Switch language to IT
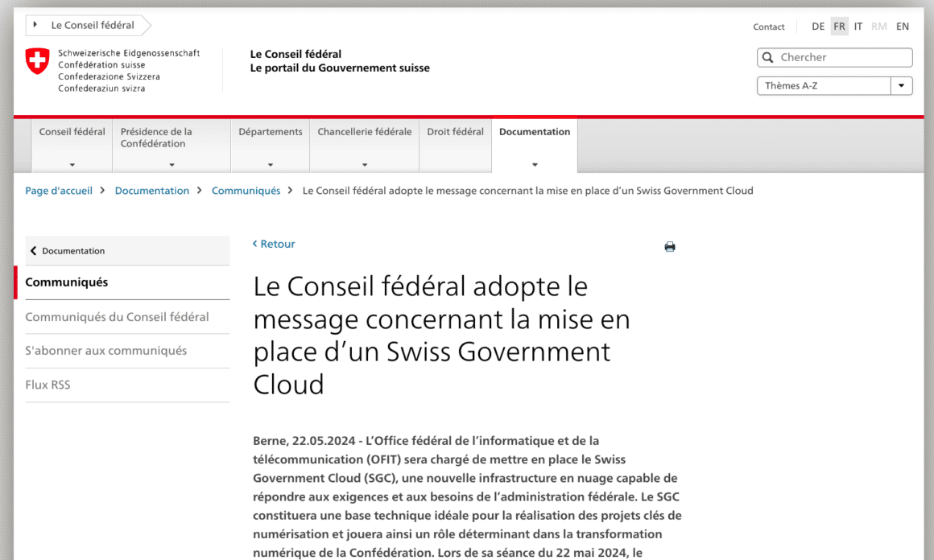The height and width of the screenshot is (560, 934). click(x=858, y=27)
